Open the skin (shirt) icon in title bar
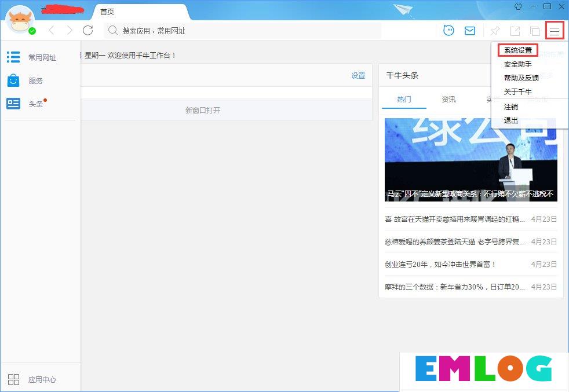Image resolution: width=569 pixels, height=392 pixels. pos(518,6)
